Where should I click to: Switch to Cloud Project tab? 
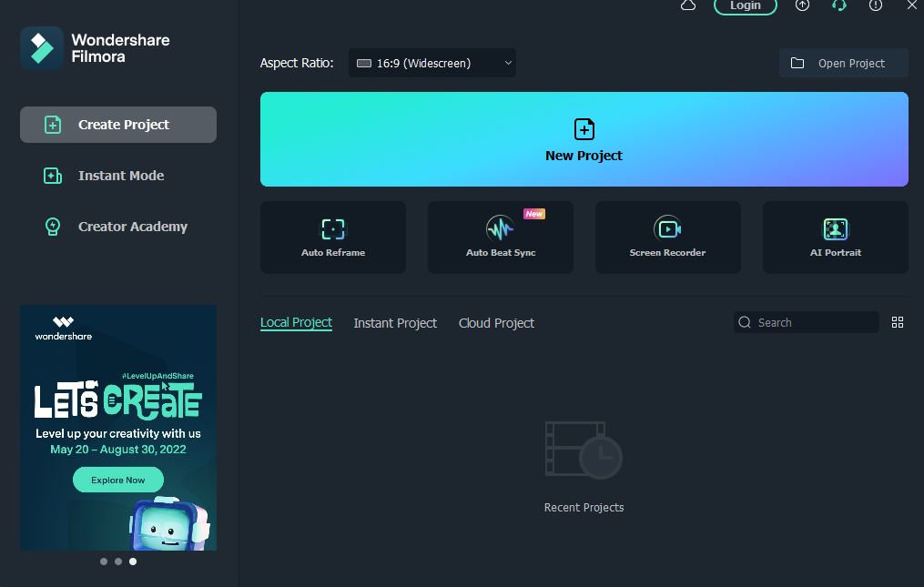tap(496, 323)
